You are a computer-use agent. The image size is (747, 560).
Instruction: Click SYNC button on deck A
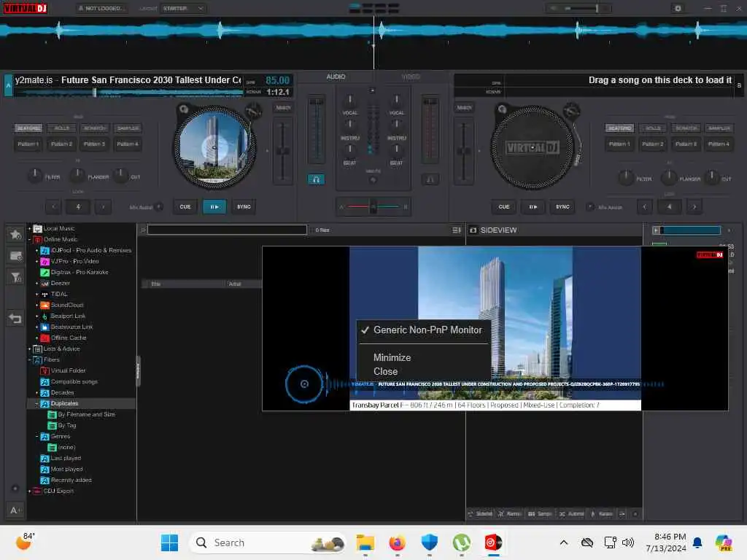pos(244,206)
